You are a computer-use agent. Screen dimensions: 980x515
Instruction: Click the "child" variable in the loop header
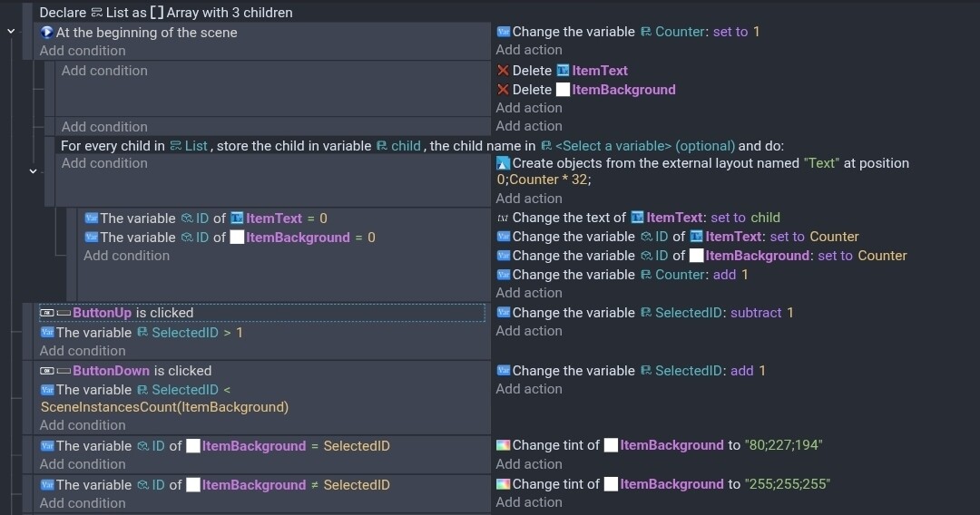point(406,146)
